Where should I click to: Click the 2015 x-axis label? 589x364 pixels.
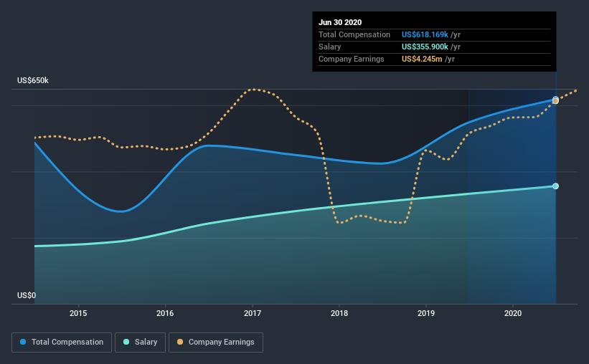pos(78,313)
